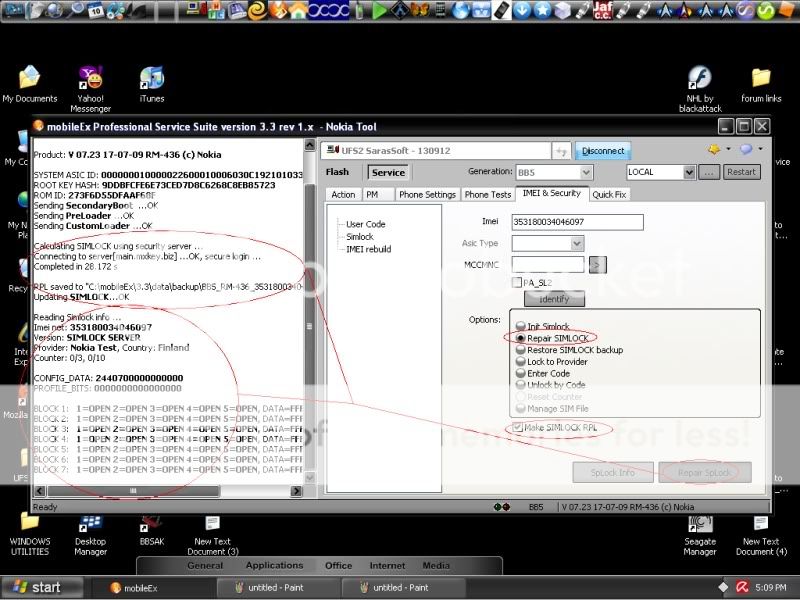Screen dimensions: 800x600
Task: Click the log panel's scroll-up arrow
Action: coord(310,145)
